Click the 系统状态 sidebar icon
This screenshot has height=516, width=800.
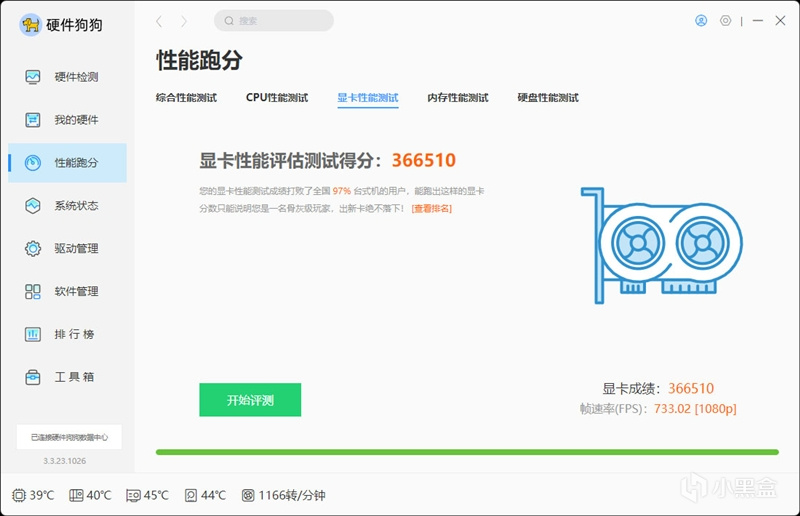[x=33, y=206]
